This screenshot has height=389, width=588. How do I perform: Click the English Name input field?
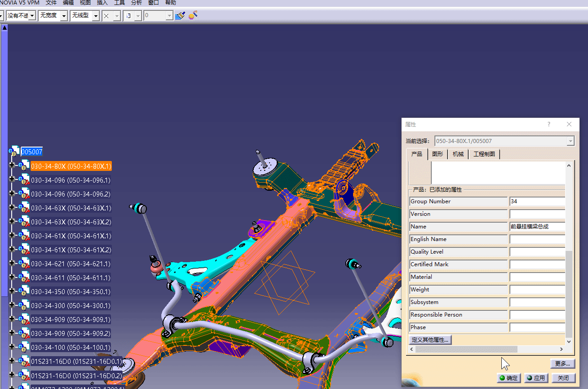coord(537,239)
